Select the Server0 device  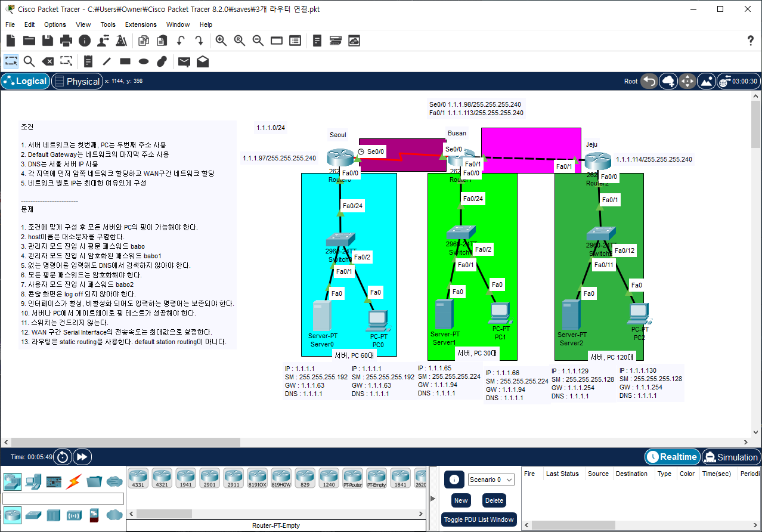pos(321,316)
